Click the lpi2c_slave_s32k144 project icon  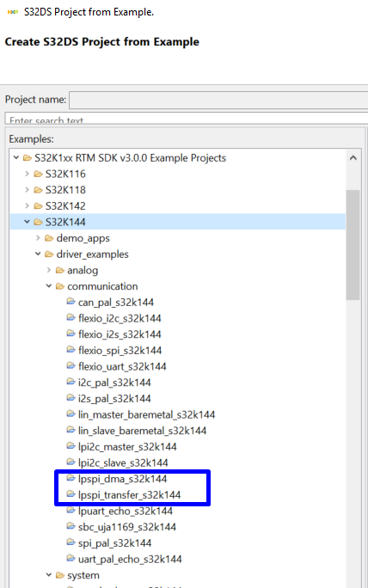click(71, 462)
